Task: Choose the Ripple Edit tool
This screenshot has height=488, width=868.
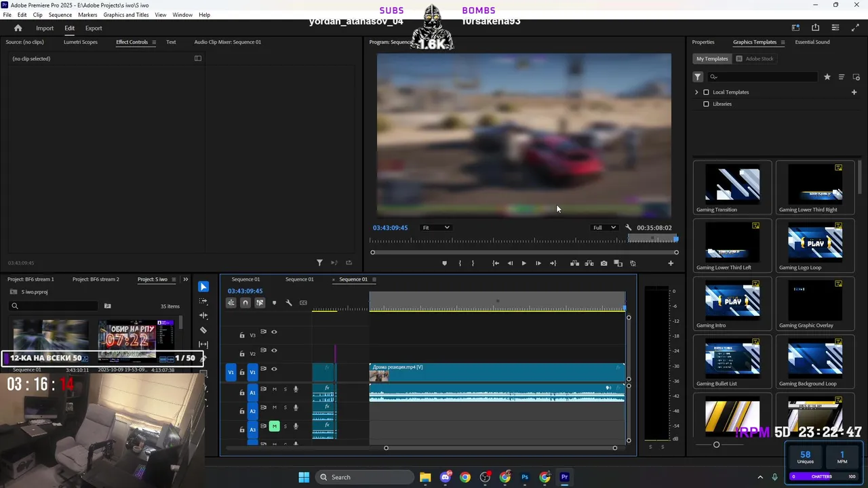Action: [x=203, y=316]
